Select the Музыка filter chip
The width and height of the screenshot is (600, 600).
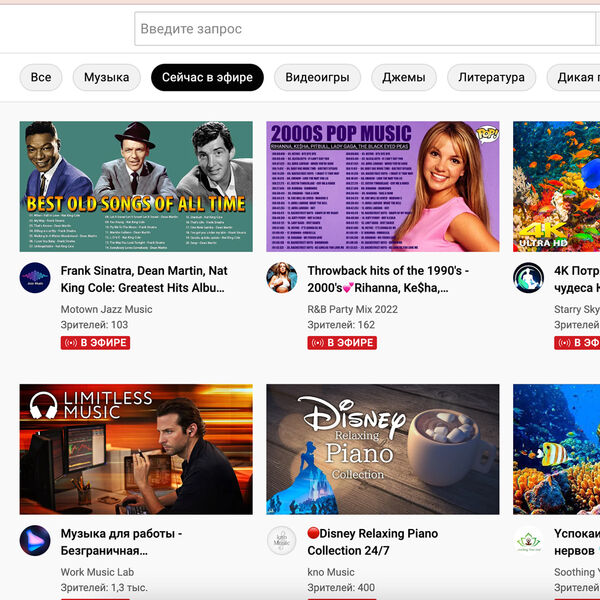(107, 77)
